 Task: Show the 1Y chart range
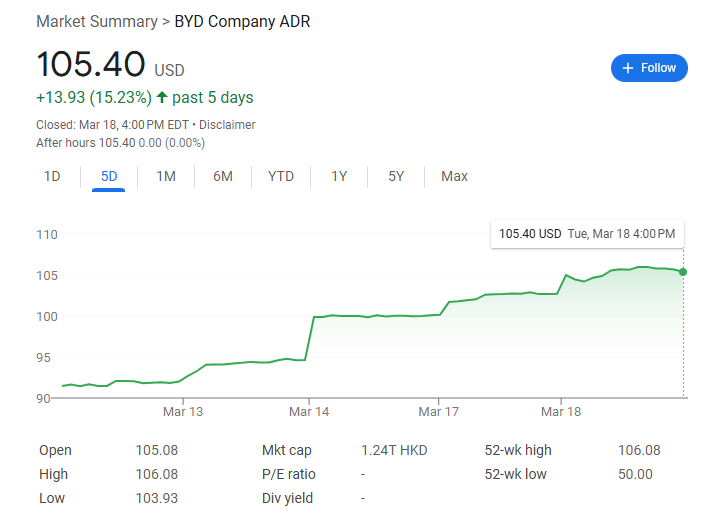click(339, 177)
